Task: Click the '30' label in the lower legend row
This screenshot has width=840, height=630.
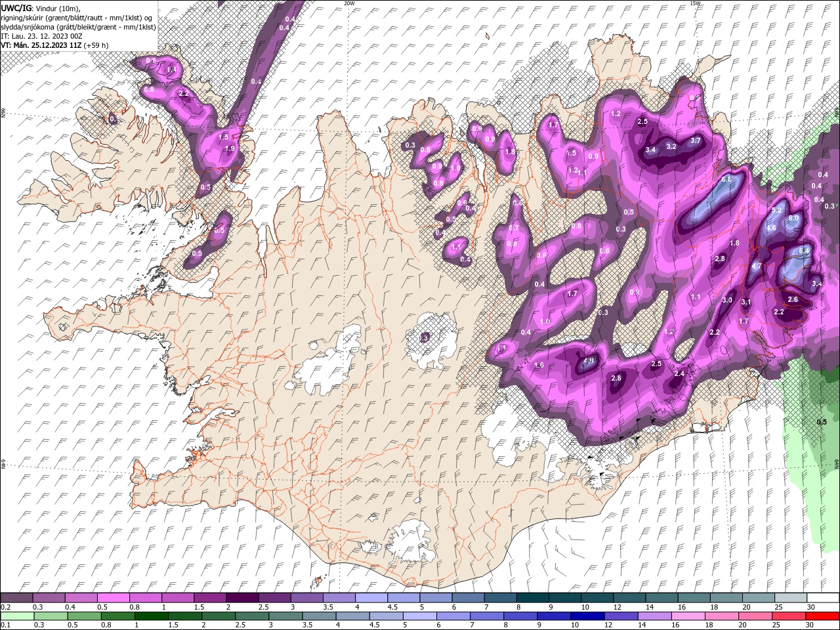Action: coord(811,625)
